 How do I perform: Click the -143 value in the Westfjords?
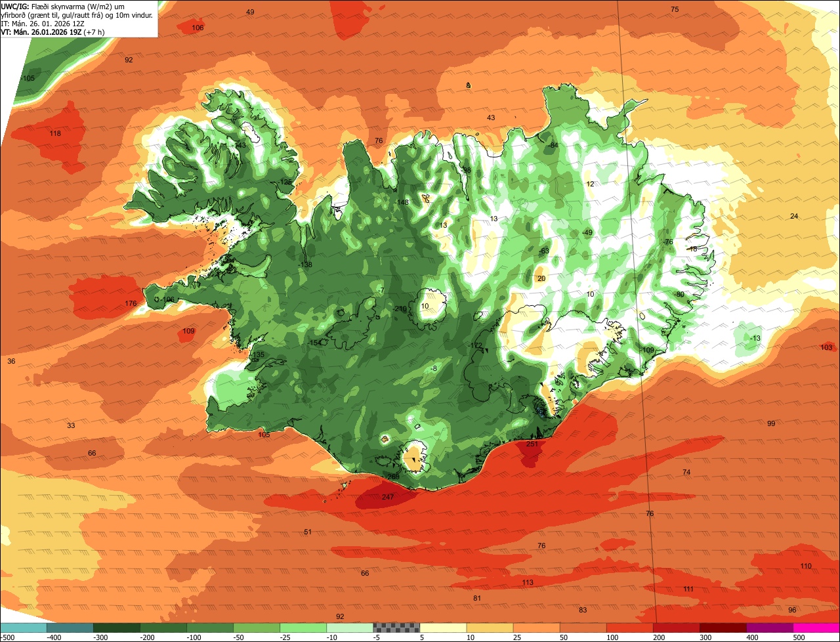(239, 146)
